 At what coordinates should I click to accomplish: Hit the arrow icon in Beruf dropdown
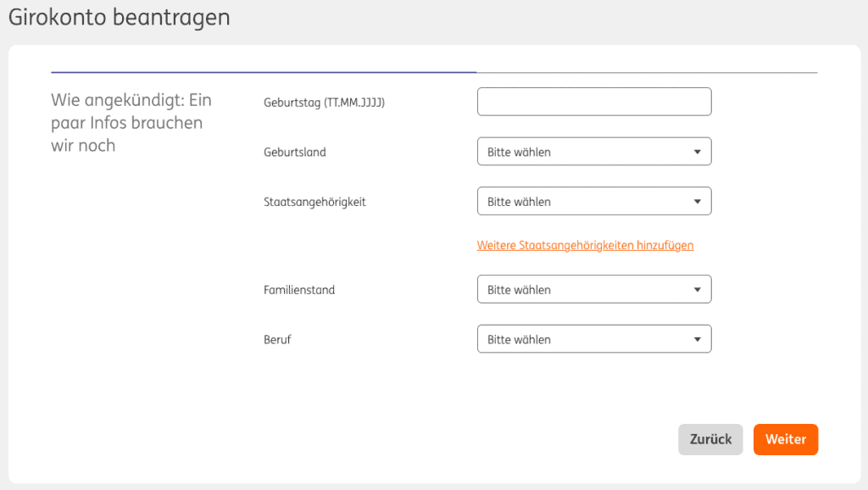click(697, 340)
